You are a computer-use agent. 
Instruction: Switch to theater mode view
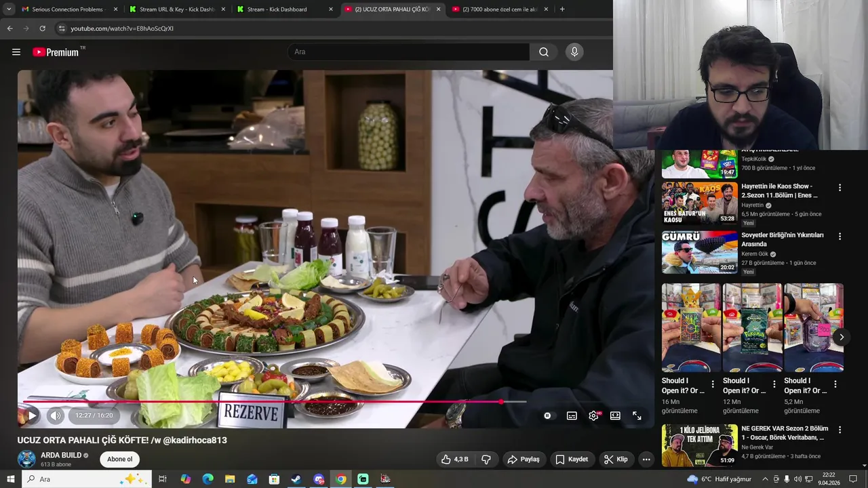pos(615,415)
